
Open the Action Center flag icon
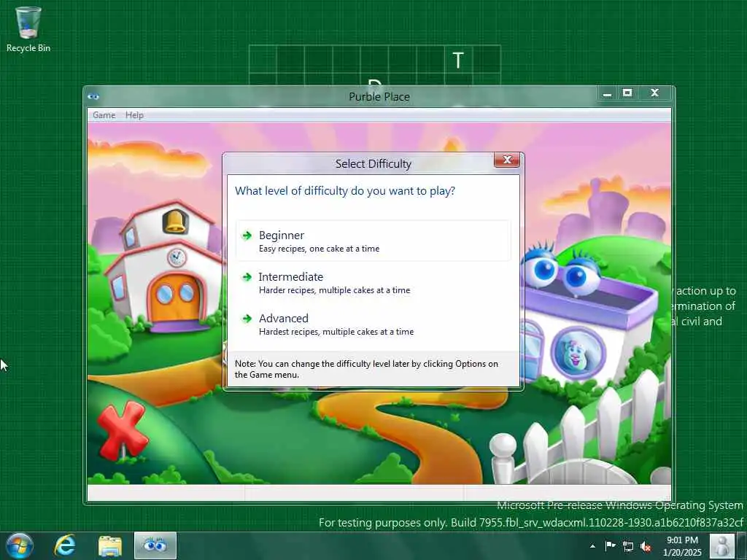pos(611,545)
